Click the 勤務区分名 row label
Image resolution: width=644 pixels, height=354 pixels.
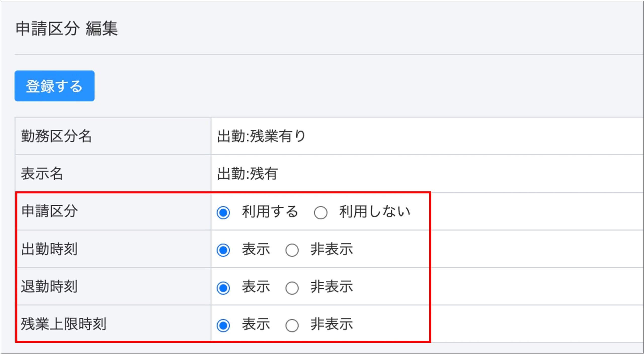coord(56,136)
